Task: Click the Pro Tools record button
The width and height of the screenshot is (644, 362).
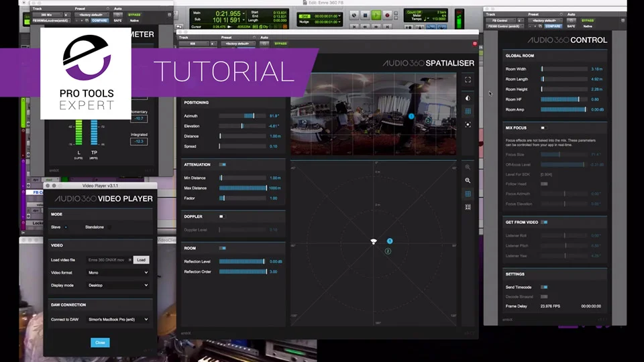Action: [387, 15]
